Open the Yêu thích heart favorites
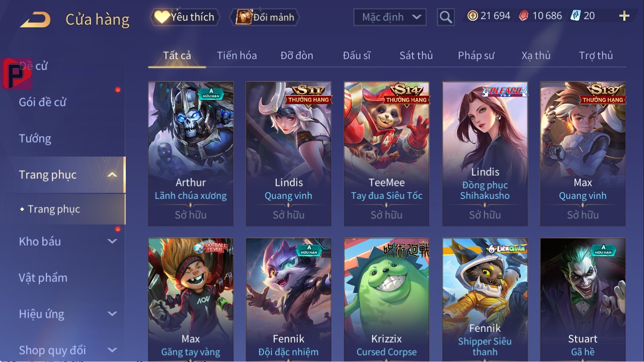This screenshot has width=644, height=362. (185, 17)
